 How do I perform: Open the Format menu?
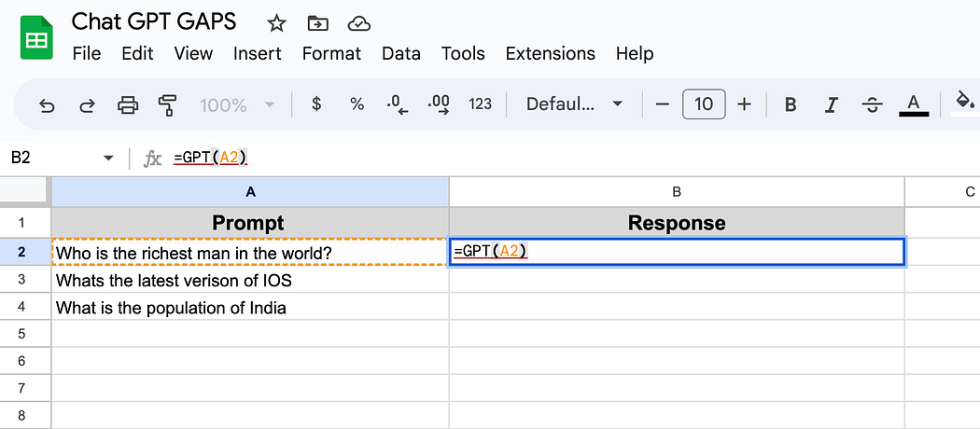point(331,54)
